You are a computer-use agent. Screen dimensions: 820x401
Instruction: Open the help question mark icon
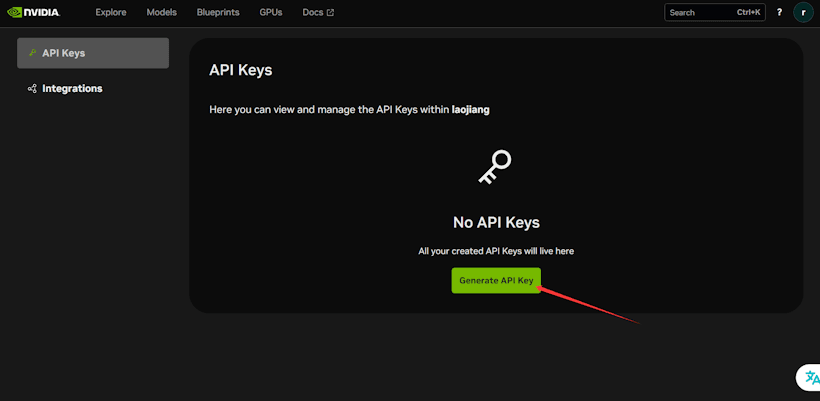pos(779,13)
